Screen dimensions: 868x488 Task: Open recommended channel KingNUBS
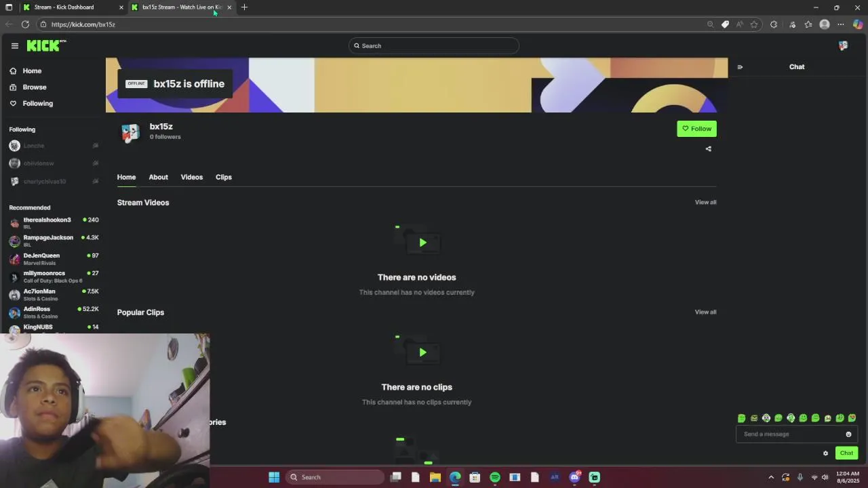click(53, 328)
